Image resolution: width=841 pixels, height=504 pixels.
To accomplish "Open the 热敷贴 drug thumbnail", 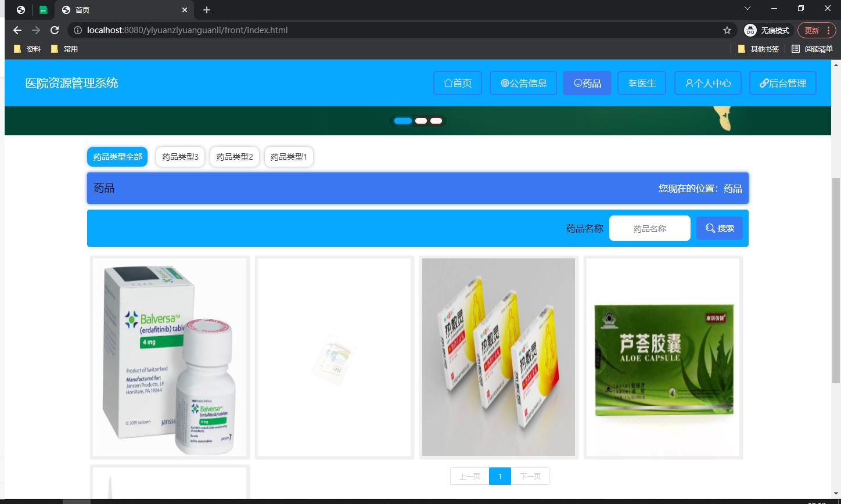I will coord(499,358).
